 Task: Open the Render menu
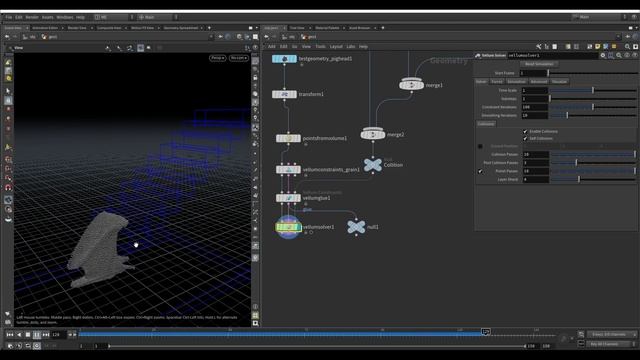[32, 17]
